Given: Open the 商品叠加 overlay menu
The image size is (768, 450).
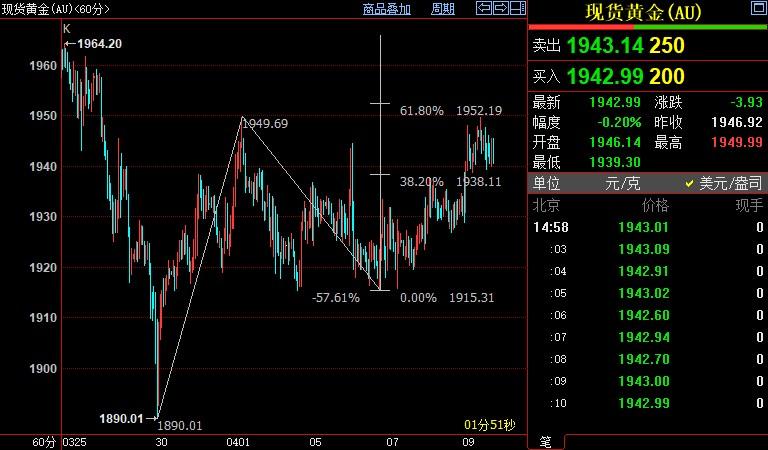Looking at the screenshot, I should (387, 9).
